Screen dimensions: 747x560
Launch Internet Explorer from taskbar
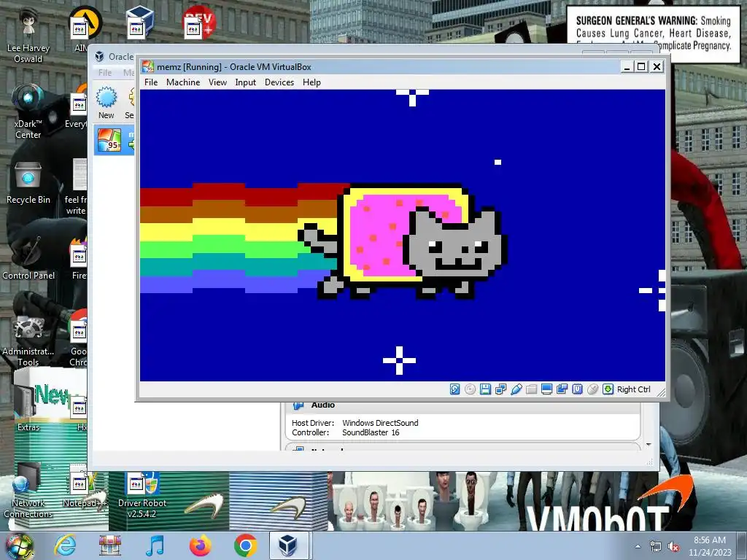tap(65, 545)
